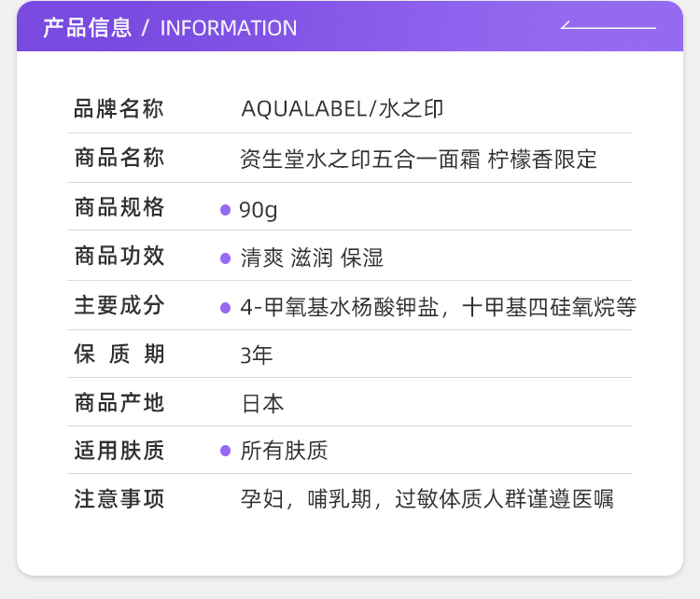
Task: Select the 注意事项 label
Action: (119, 499)
